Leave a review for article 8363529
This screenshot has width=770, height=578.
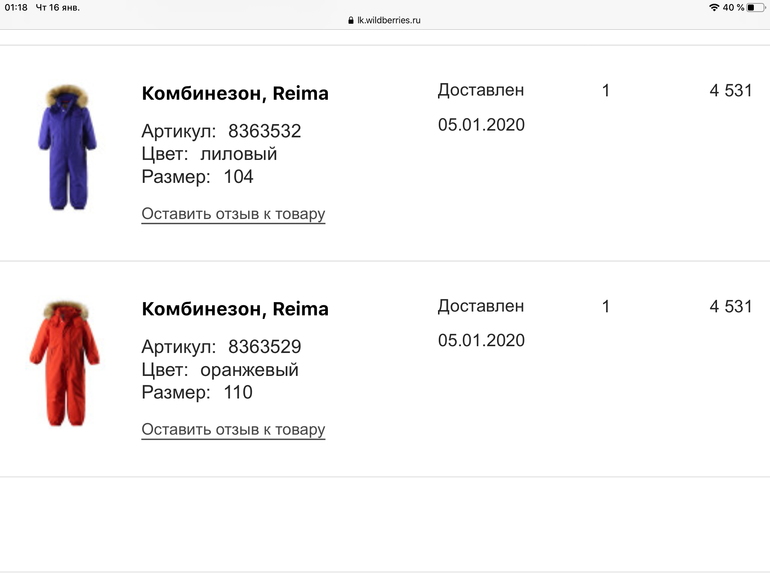tap(233, 430)
